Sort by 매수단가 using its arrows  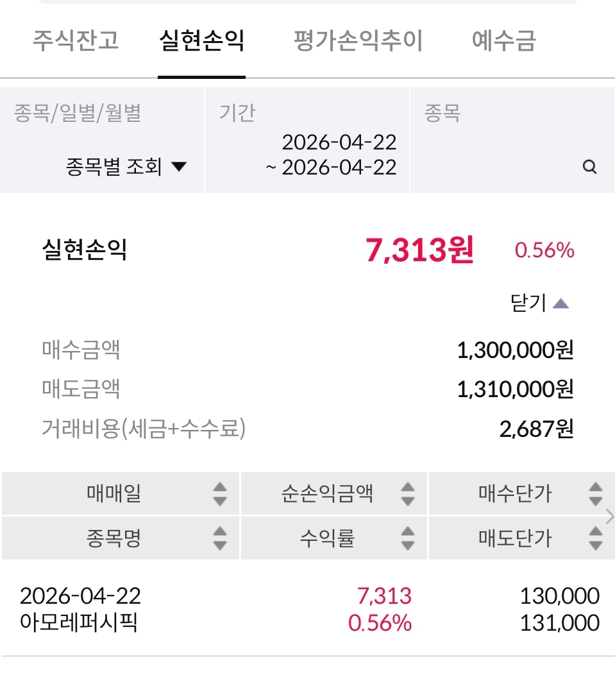coord(595,494)
